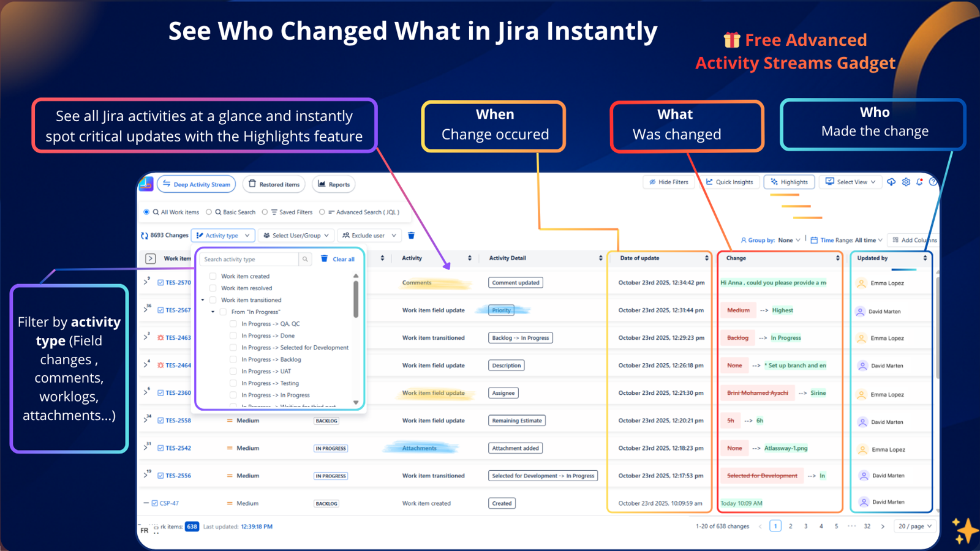Click the trash icon beside Exclude user
The image size is (980, 551).
410,235
